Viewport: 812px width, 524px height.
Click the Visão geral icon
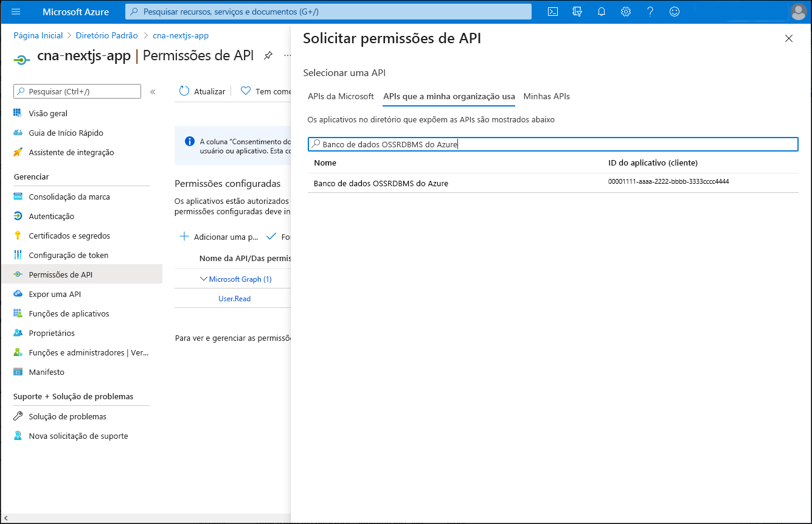[18, 113]
